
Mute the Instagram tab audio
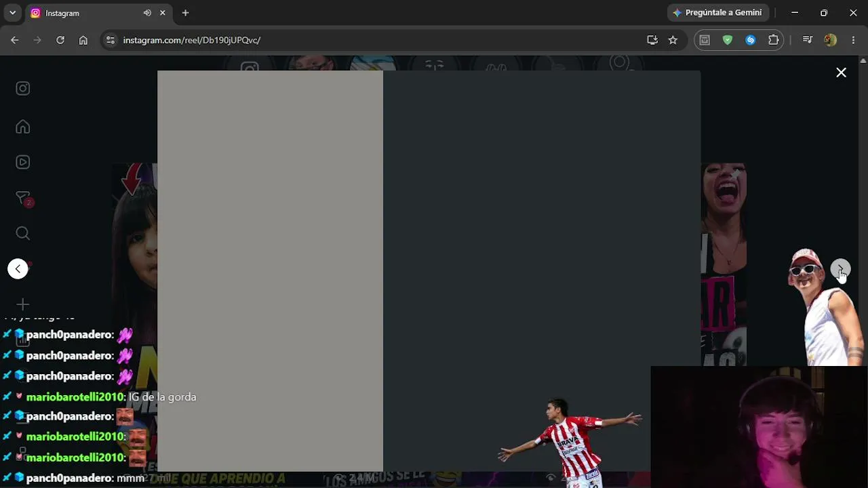(x=147, y=13)
